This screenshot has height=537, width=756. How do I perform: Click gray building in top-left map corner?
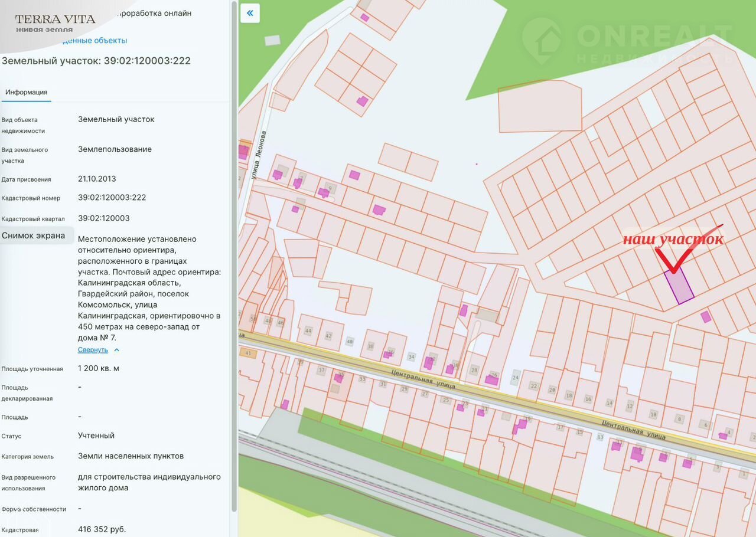(x=272, y=40)
